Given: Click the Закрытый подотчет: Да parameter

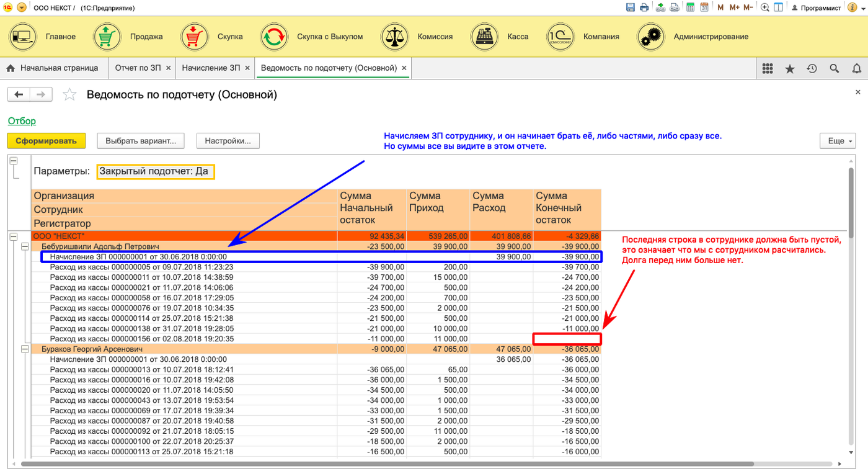Looking at the screenshot, I should [156, 171].
